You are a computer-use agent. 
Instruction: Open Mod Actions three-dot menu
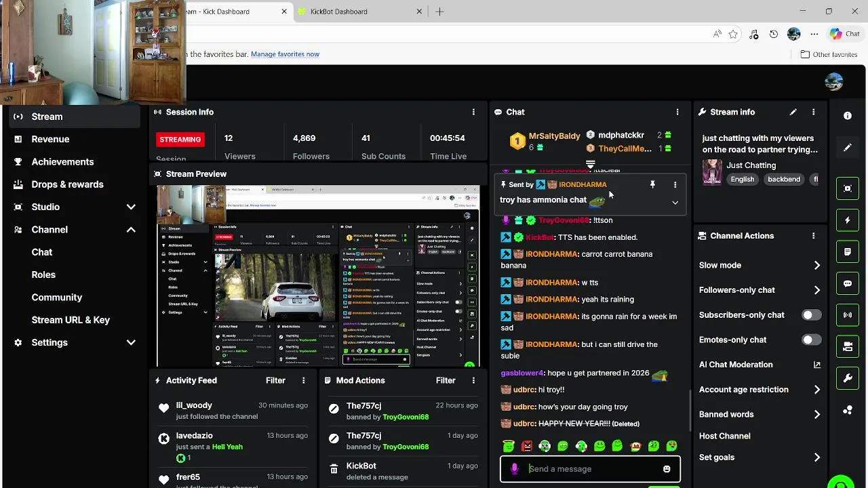click(473, 380)
